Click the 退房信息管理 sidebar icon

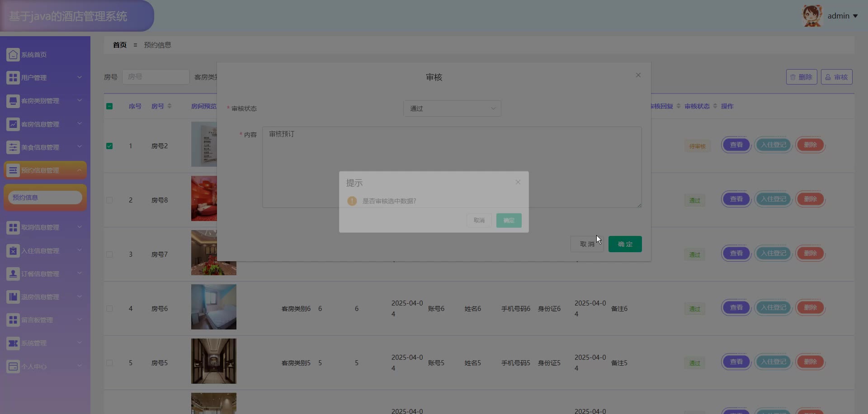click(13, 297)
